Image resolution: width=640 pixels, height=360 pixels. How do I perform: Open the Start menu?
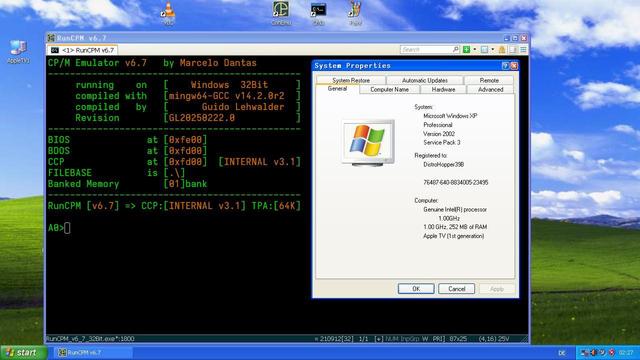tap(23, 353)
